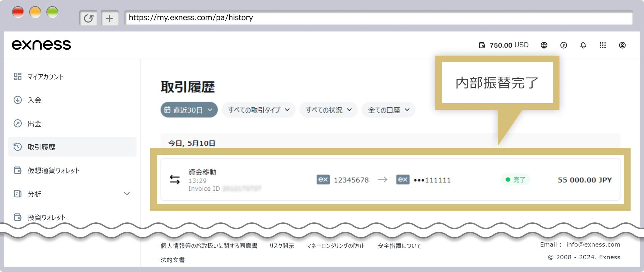Click the 資金移動 transfer arrows icon
Image resolution: width=644 pixels, height=272 pixels.
coord(175,180)
